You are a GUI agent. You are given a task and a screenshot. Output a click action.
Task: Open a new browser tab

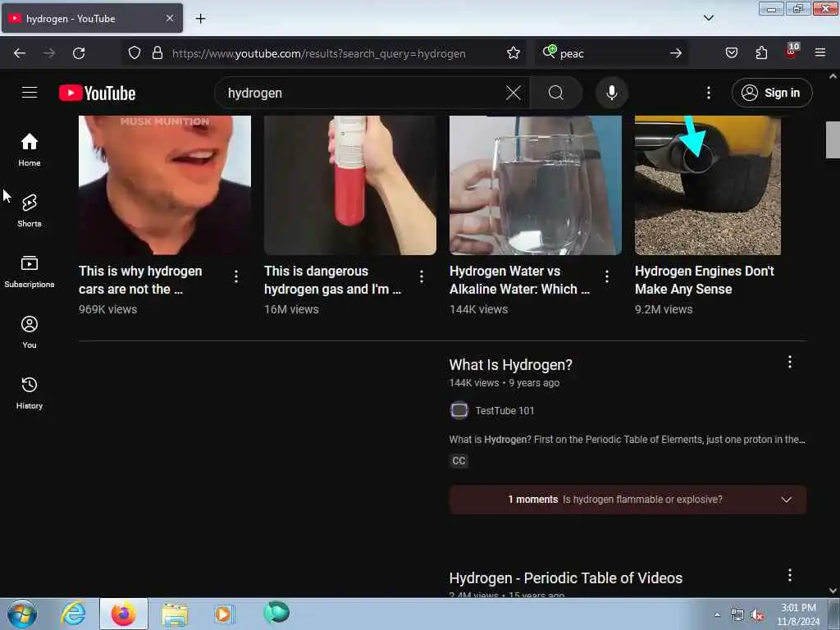click(x=200, y=19)
